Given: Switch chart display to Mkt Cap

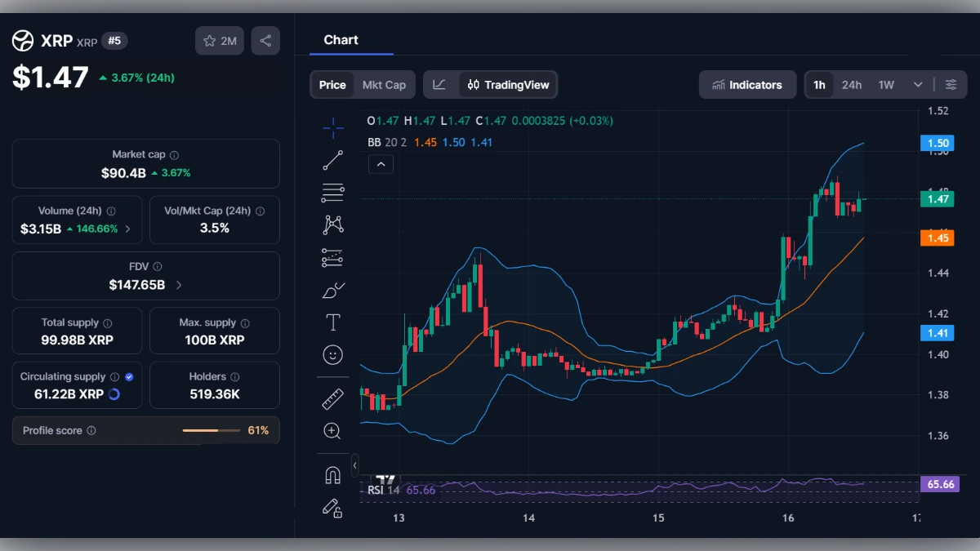Looking at the screenshot, I should pyautogui.click(x=384, y=84).
